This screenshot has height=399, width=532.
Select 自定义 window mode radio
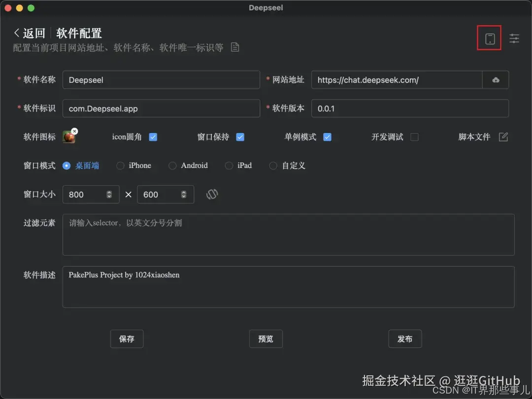coord(273,166)
